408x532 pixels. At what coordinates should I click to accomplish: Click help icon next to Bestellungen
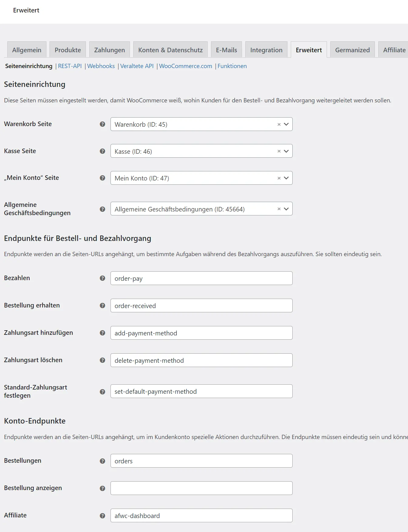click(103, 461)
